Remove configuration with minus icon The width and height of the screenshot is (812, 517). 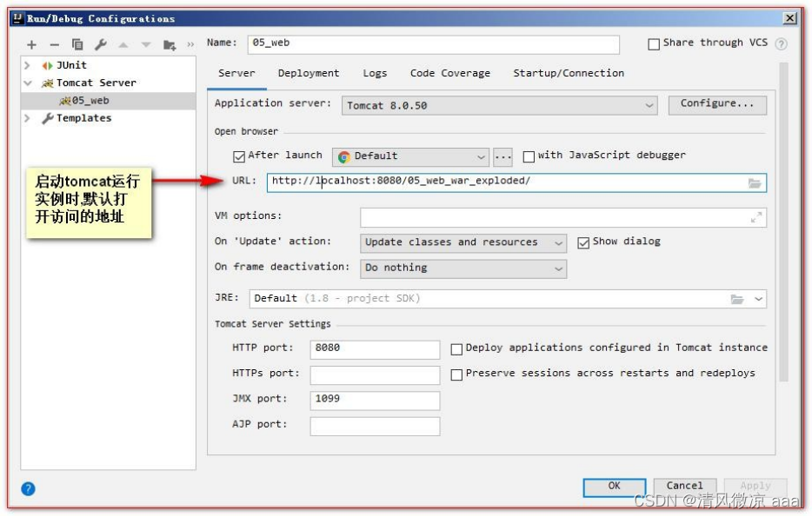point(55,45)
